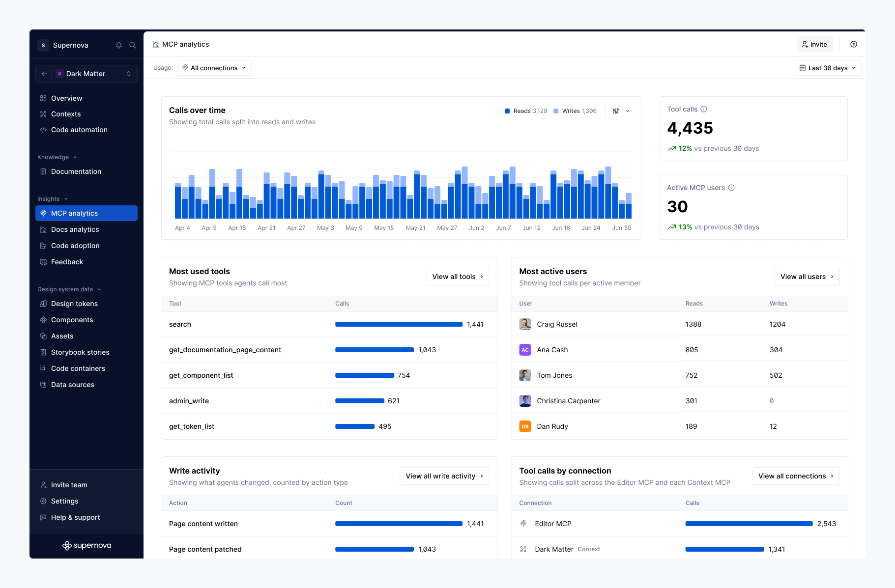Click the Tool calls info icon

(x=704, y=109)
